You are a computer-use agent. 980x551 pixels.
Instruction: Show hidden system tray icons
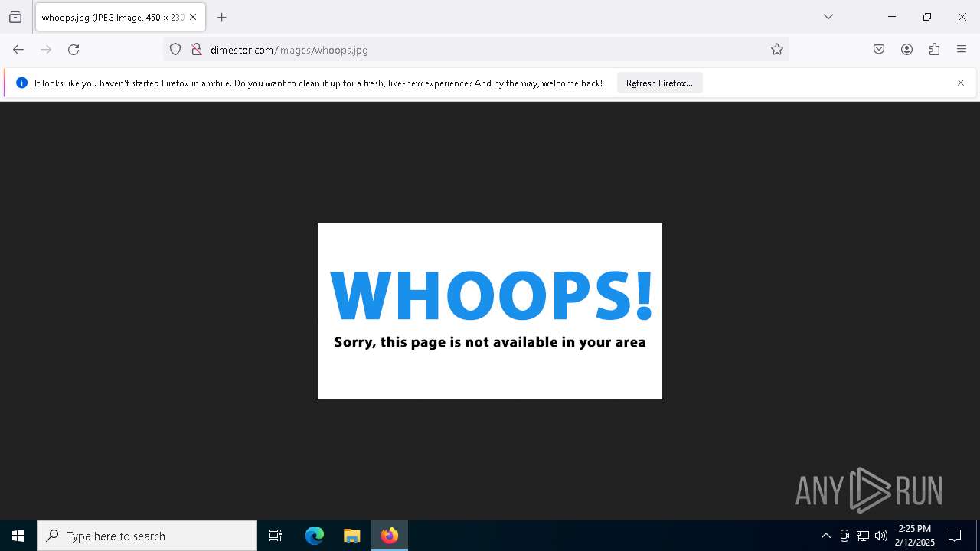[826, 536]
